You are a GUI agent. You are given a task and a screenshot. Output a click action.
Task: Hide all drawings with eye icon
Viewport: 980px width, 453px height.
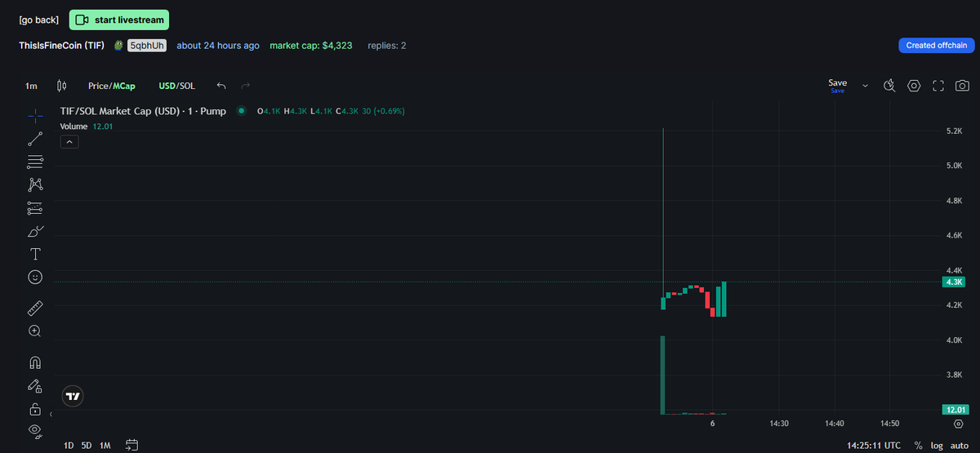pyautogui.click(x=35, y=429)
